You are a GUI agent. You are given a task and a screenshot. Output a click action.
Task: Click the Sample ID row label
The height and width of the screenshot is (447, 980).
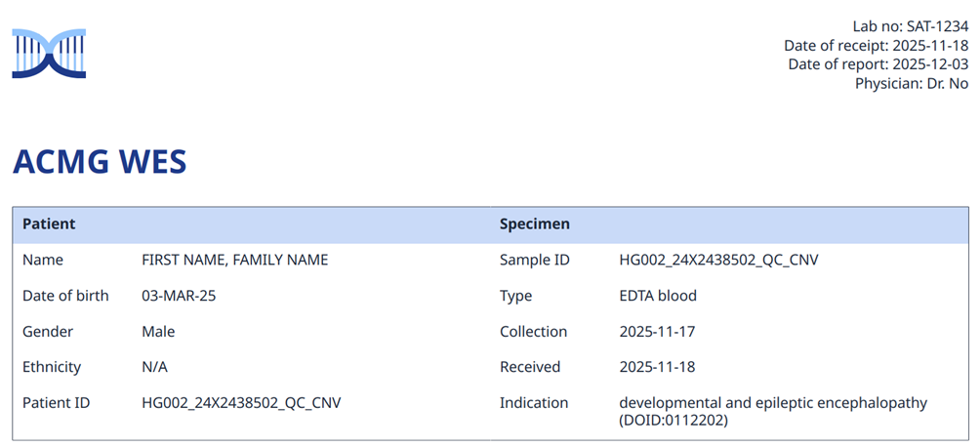535,260
